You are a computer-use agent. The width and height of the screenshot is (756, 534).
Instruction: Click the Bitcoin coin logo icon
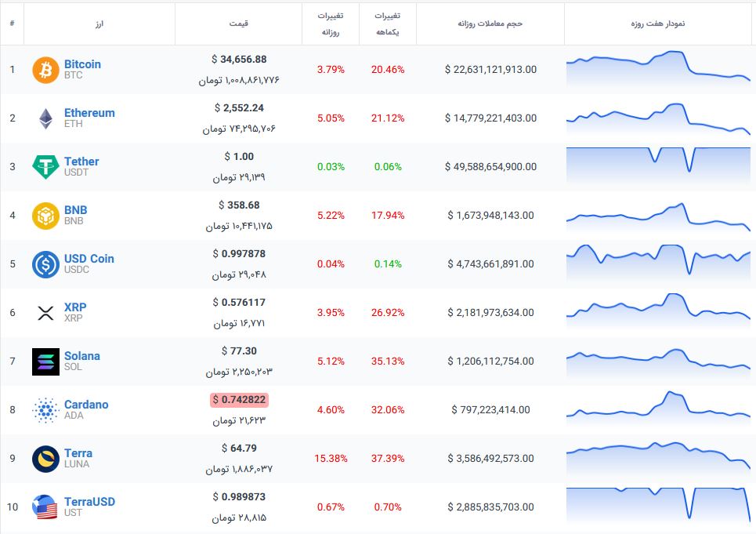[45, 70]
